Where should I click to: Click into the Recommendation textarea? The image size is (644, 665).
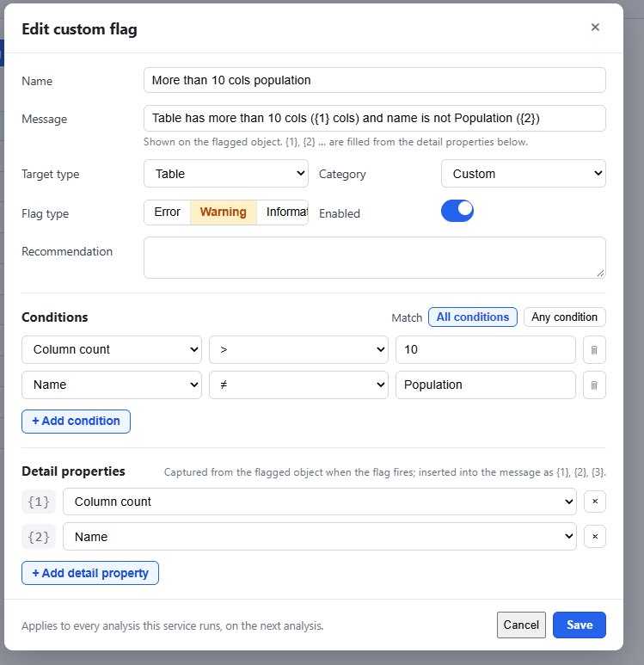(x=374, y=257)
